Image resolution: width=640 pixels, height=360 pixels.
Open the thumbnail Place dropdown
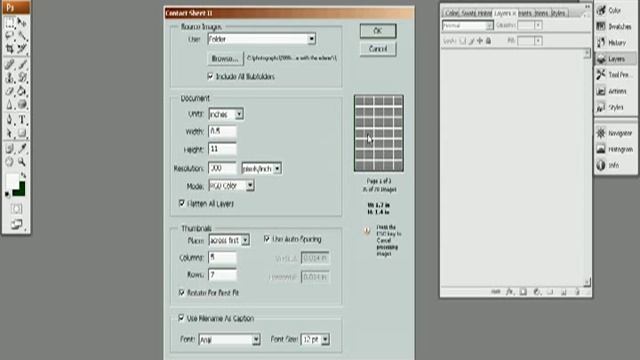point(229,240)
